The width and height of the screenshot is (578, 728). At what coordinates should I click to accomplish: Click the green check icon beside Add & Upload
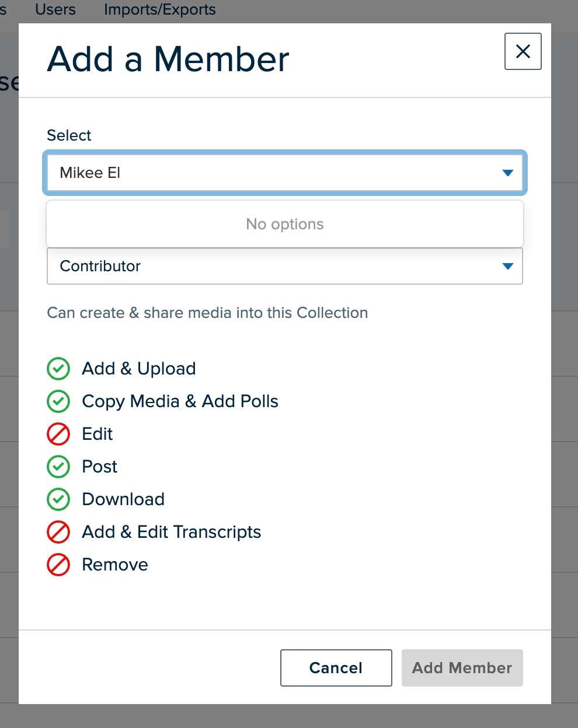[x=58, y=369]
